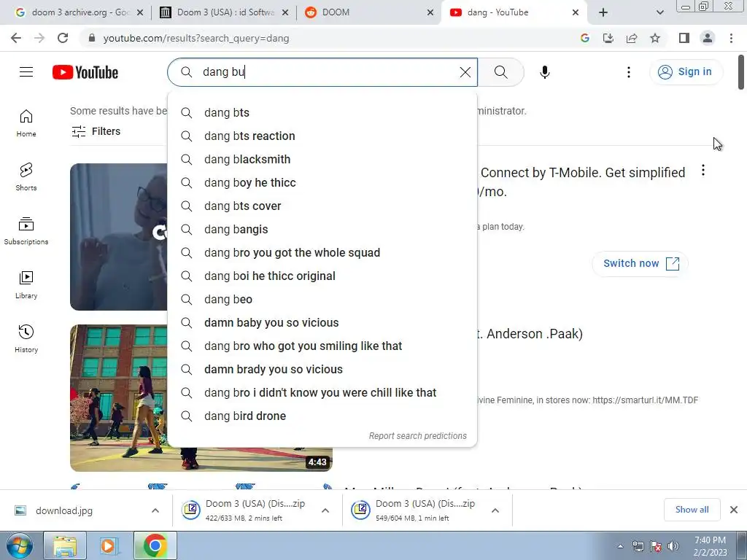The image size is (747, 560).
Task: Open History in the YouTube sidebar
Action: [x=26, y=338]
